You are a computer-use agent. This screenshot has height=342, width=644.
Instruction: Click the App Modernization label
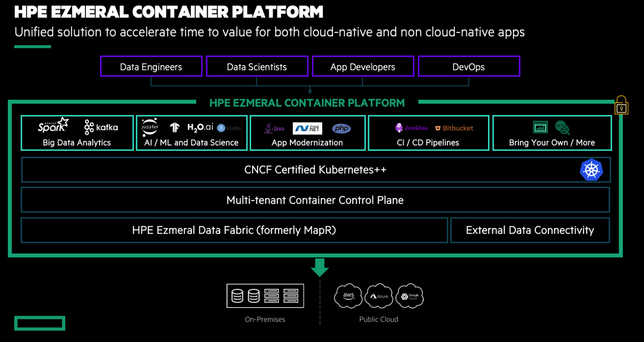point(307,143)
